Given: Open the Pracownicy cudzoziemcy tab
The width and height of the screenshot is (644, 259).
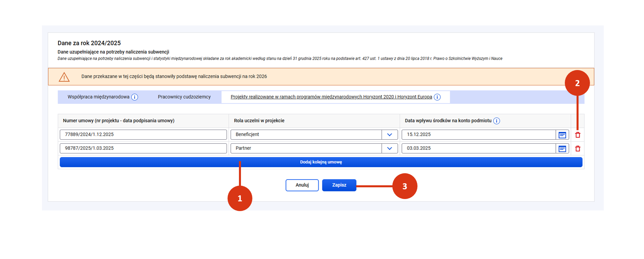Looking at the screenshot, I should point(184,97).
